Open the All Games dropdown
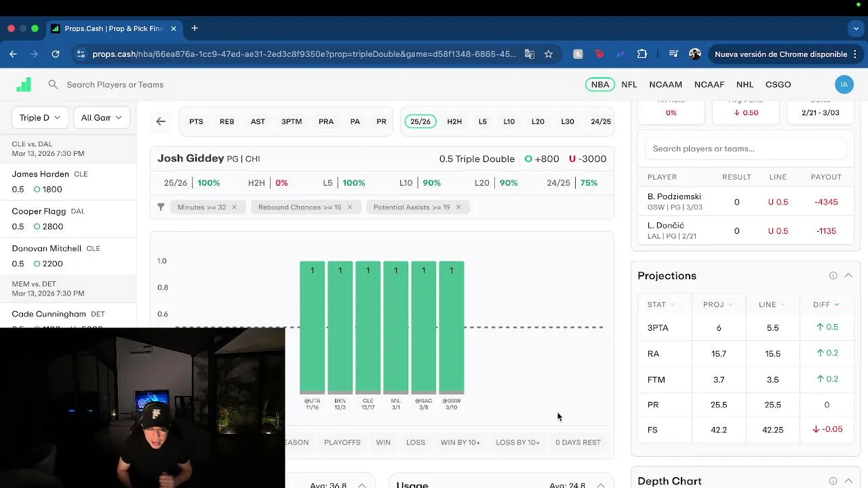The width and height of the screenshot is (868, 488). 102,117
